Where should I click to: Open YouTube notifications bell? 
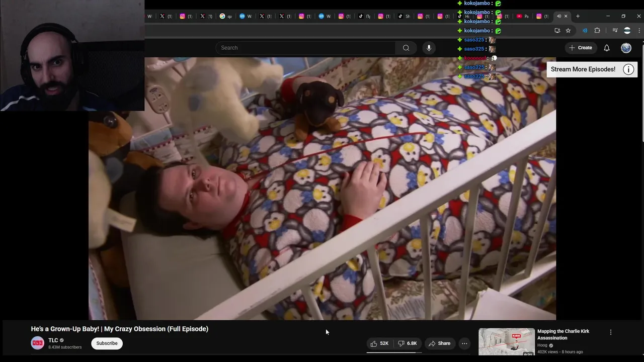pos(607,48)
